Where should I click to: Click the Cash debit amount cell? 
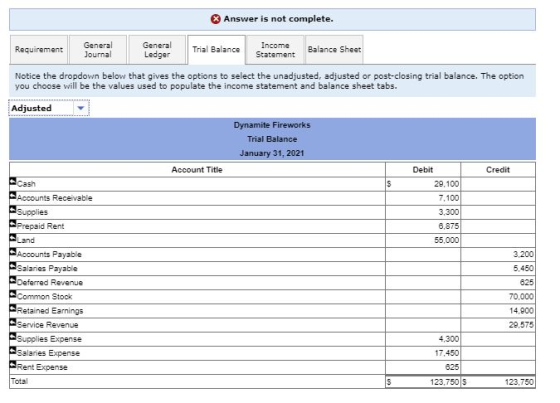click(x=423, y=184)
